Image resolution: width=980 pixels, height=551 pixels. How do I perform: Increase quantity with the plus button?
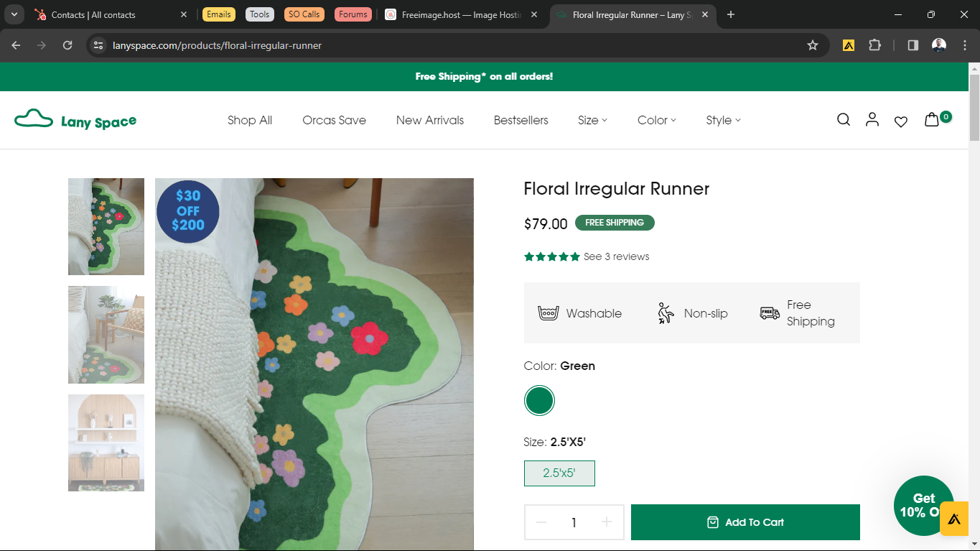tap(607, 522)
